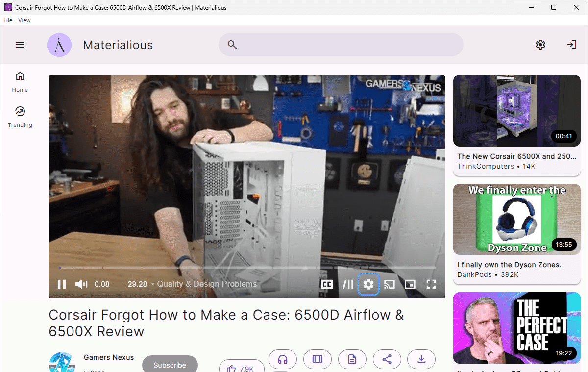Screen dimensions: 588x372
Task: Enable picture-in-picture mode
Action: click(410, 284)
